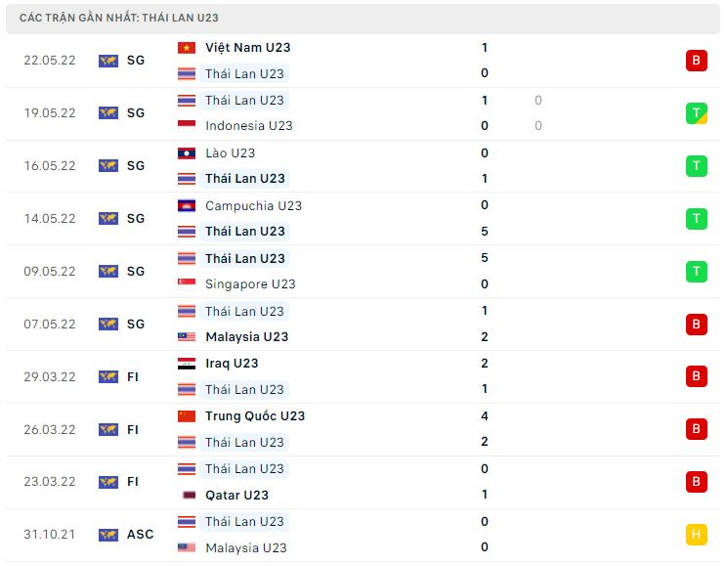Open the Việt Nam U23 team link
Image resolution: width=728 pixels, height=565 pixels.
[x=248, y=48]
